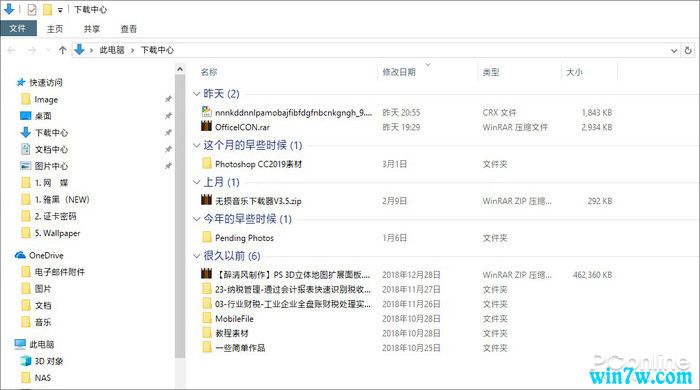Click the 2018年12月28日 date cell
This screenshot has width=700, height=390.
pos(411,275)
